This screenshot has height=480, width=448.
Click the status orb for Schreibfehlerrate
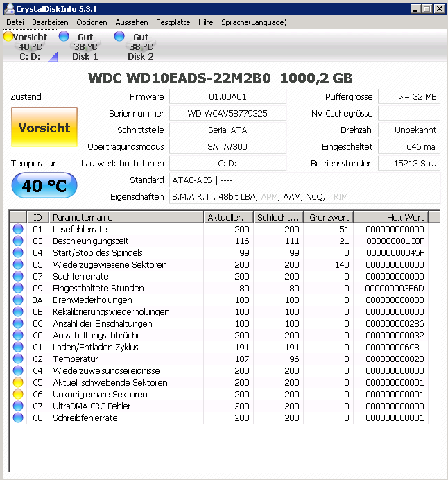tap(18, 418)
